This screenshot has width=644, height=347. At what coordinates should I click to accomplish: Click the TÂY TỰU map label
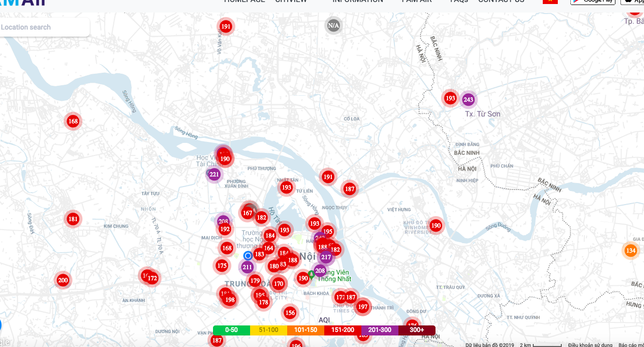150,193
